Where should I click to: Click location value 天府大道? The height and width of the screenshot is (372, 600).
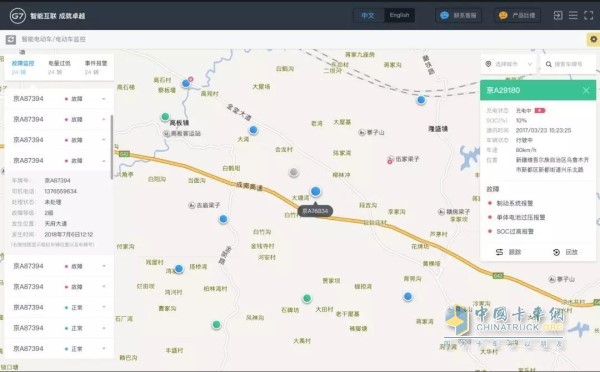[x=55, y=224]
